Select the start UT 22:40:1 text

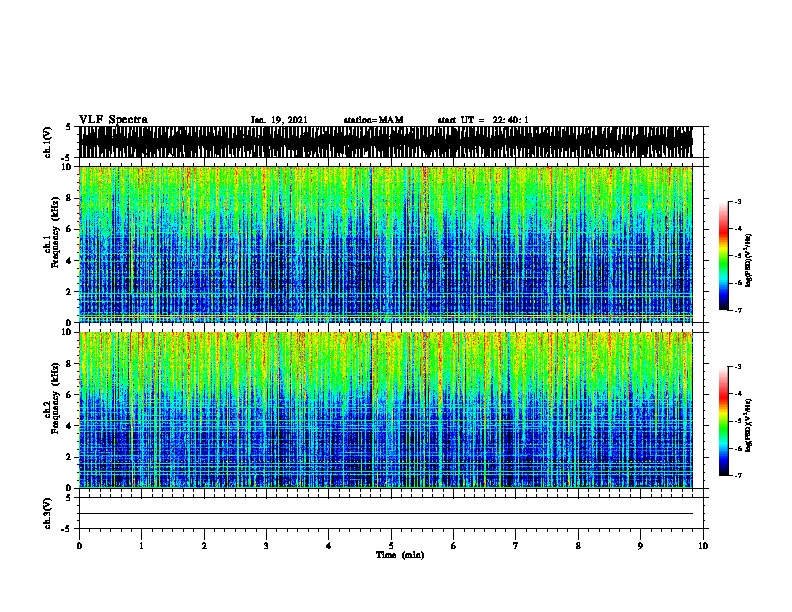tap(483, 120)
